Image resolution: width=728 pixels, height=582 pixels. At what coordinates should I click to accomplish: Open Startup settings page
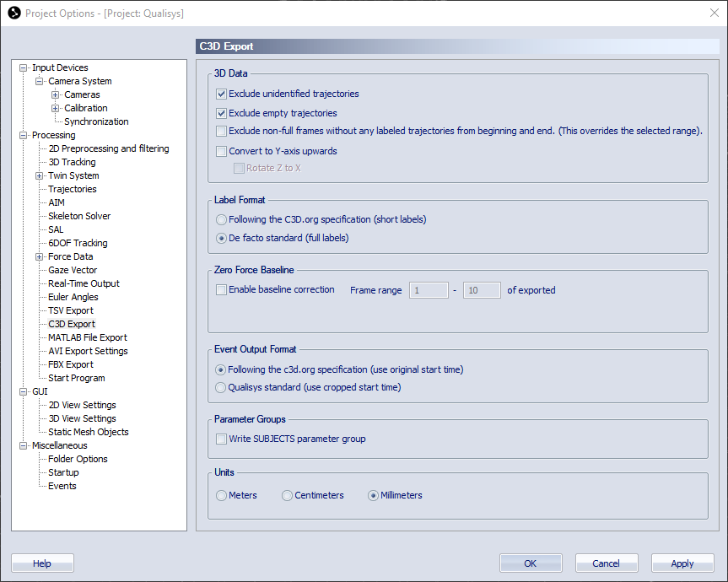(63, 472)
